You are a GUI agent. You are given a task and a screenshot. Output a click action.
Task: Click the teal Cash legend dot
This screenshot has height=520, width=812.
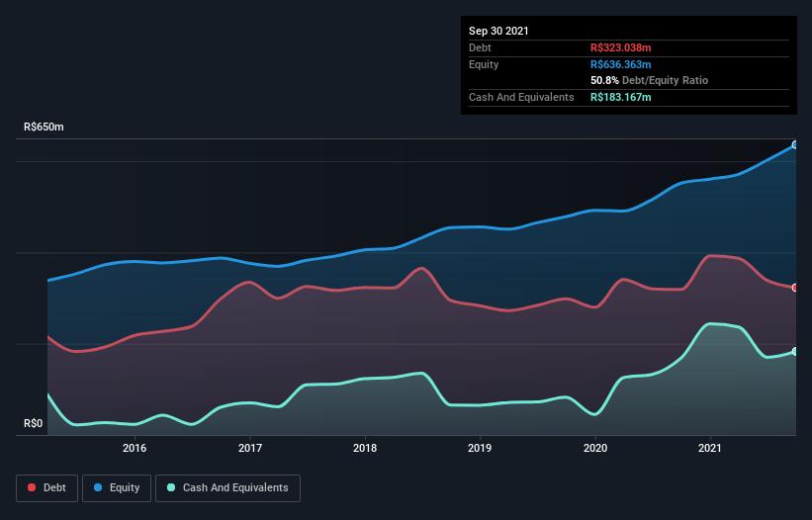pyautogui.click(x=171, y=488)
